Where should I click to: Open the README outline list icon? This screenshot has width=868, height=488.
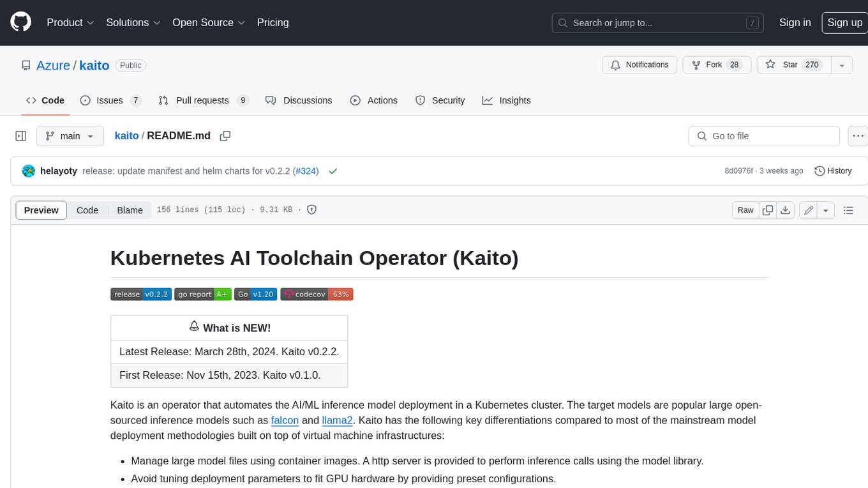(x=848, y=210)
